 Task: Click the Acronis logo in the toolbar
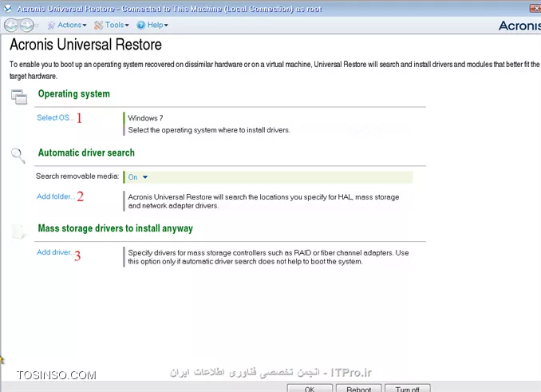[519, 26]
